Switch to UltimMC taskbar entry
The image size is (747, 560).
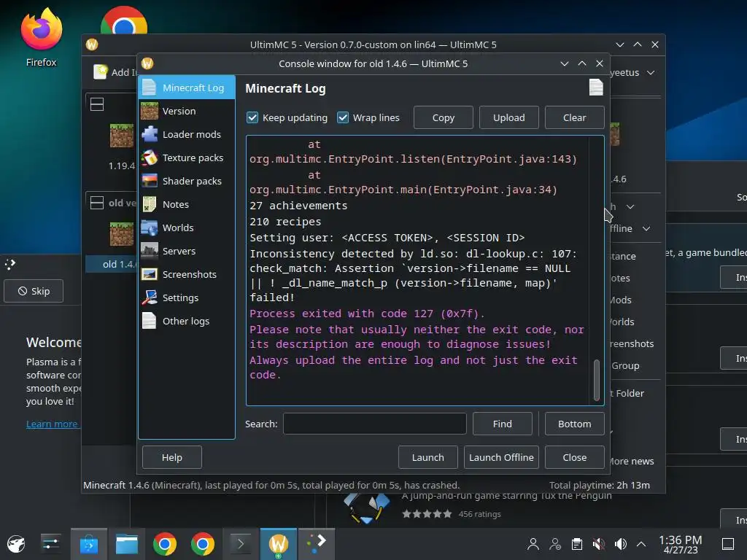[279, 544]
